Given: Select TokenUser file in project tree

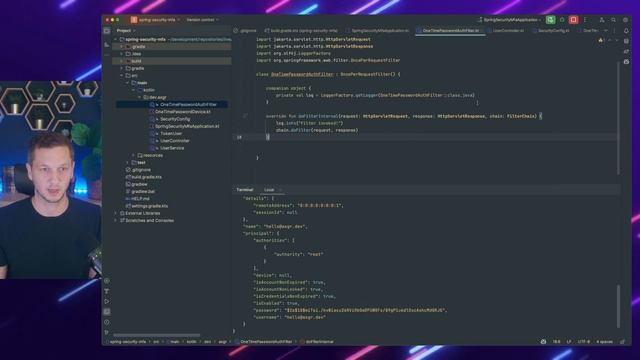Looking at the screenshot, I should (171, 133).
